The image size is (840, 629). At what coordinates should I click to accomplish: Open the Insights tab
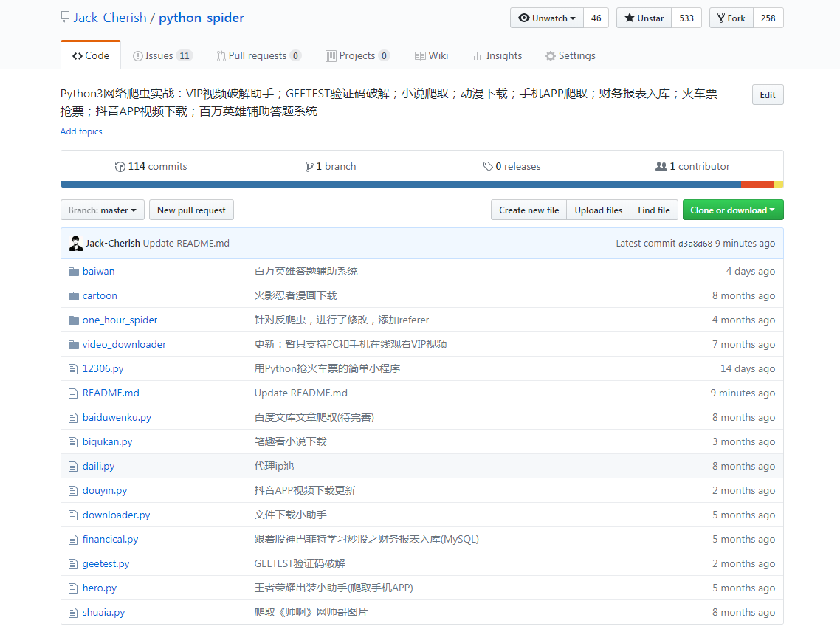point(497,55)
